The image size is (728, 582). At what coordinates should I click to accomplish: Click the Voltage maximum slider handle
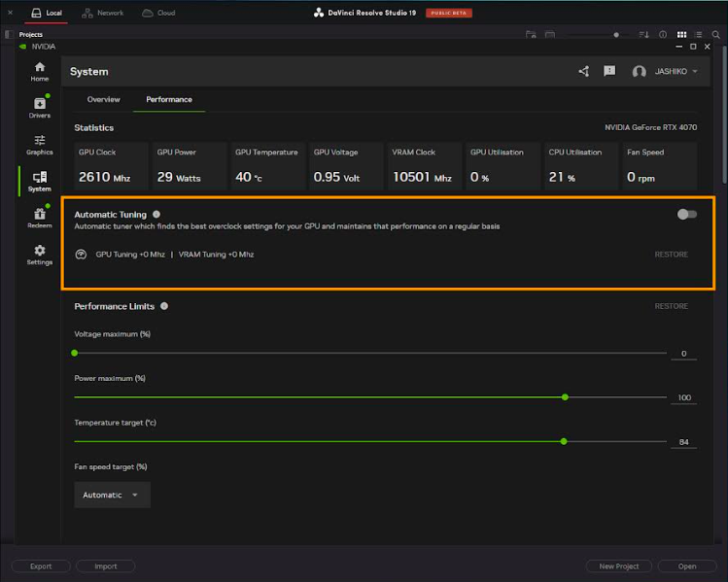point(75,354)
